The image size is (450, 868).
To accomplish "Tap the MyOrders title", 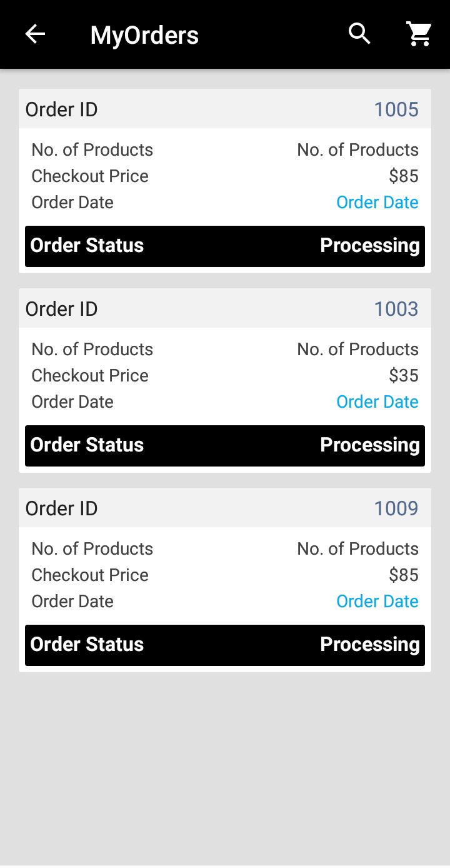I will tap(144, 35).
